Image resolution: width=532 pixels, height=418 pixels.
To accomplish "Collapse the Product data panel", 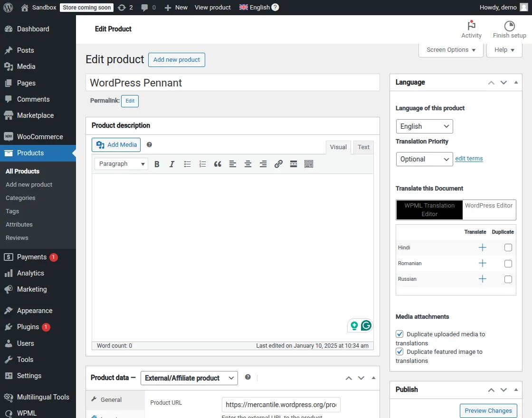I will [373, 378].
